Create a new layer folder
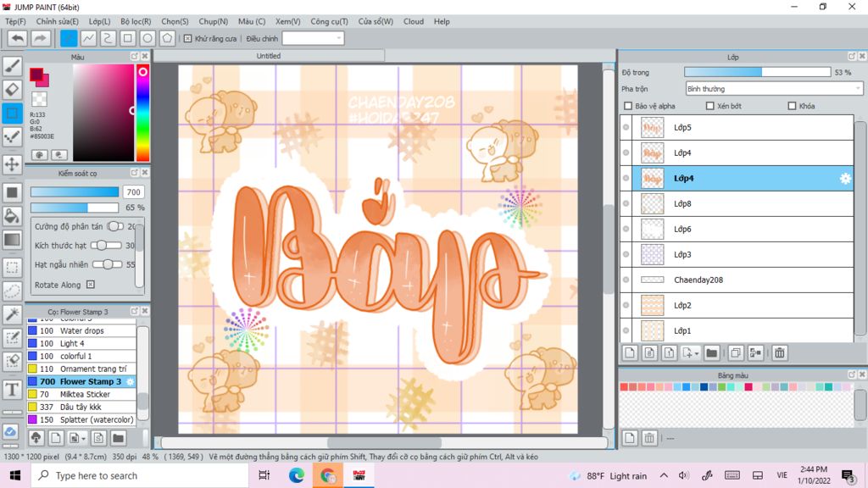Image resolution: width=868 pixels, height=488 pixels. pos(712,353)
